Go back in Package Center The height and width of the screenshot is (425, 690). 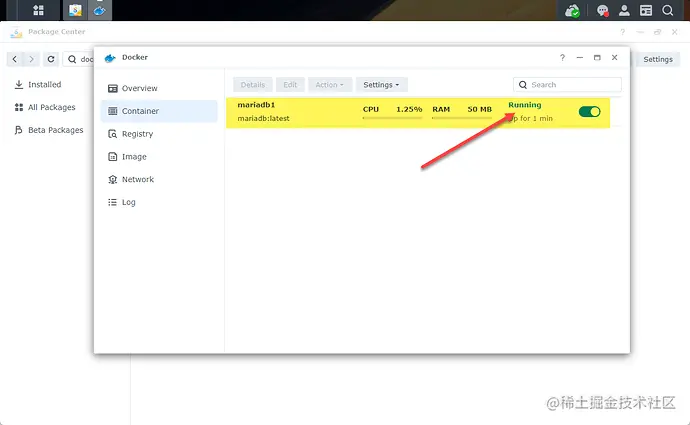click(15, 59)
